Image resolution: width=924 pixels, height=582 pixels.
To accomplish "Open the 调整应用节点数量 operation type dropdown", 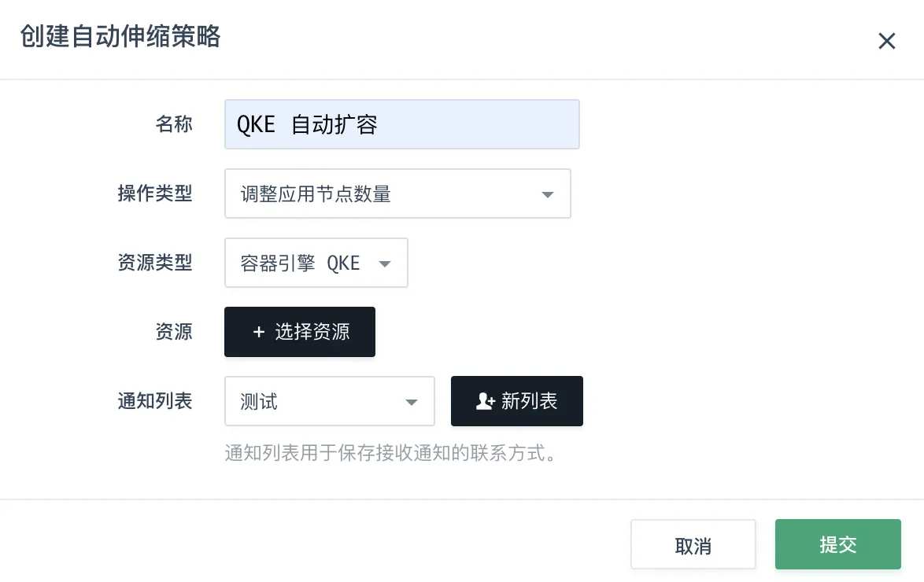I will point(397,193).
